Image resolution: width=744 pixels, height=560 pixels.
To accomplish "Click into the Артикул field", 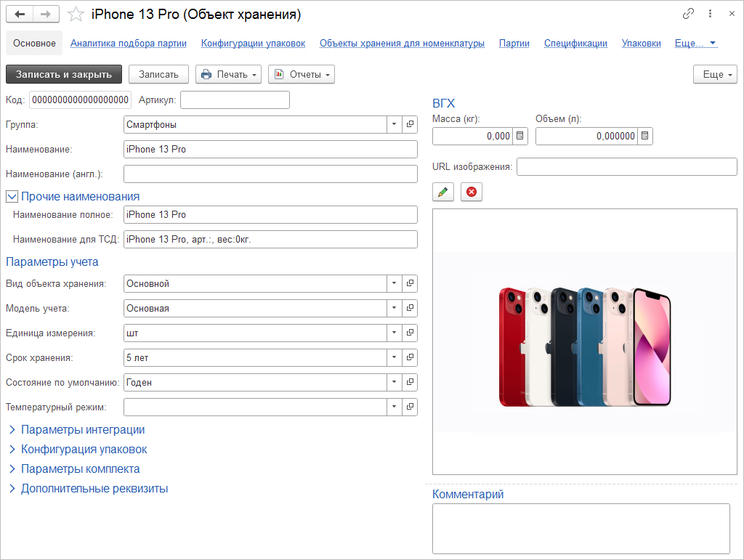I will (235, 100).
